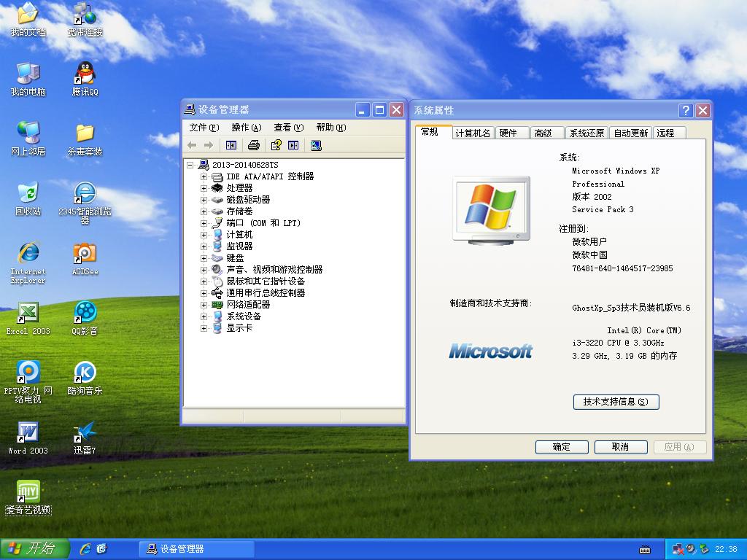747x560 pixels.
Task: Expand 处理器 tree node
Action: [204, 188]
